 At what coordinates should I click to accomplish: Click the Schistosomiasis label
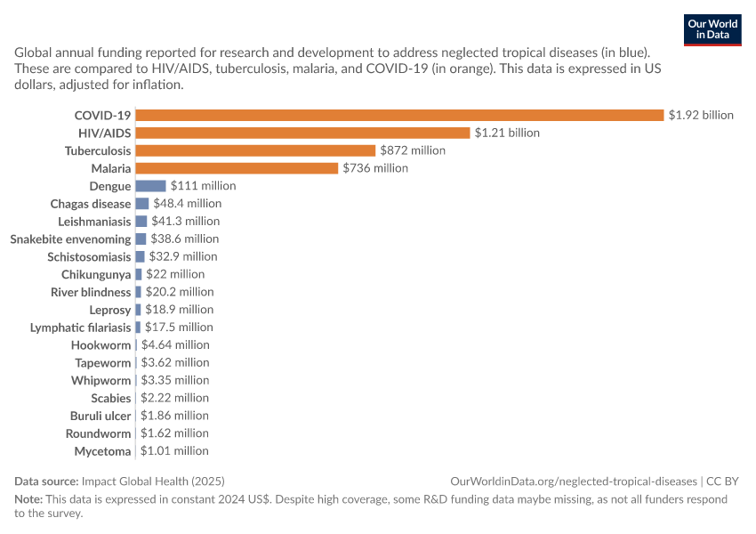(x=89, y=256)
